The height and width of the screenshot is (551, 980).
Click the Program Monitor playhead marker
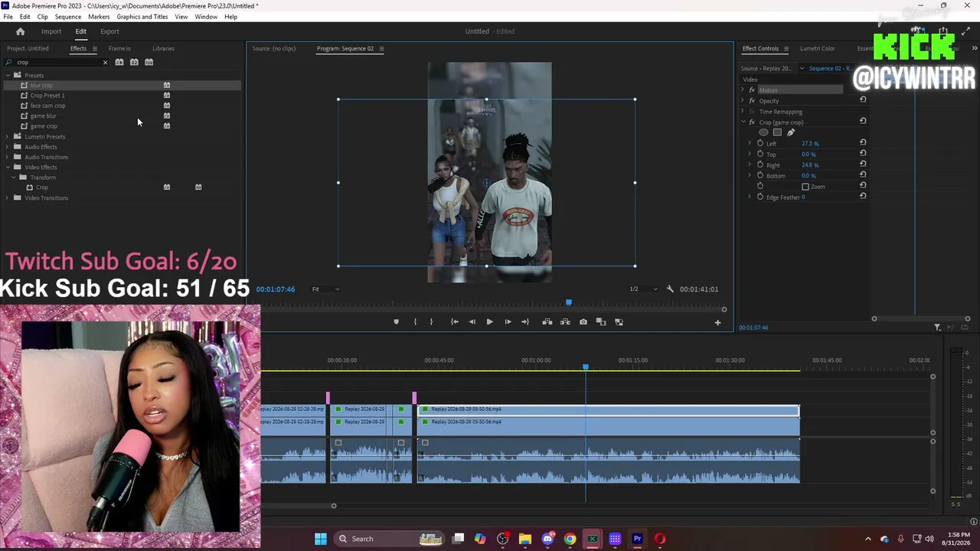568,303
